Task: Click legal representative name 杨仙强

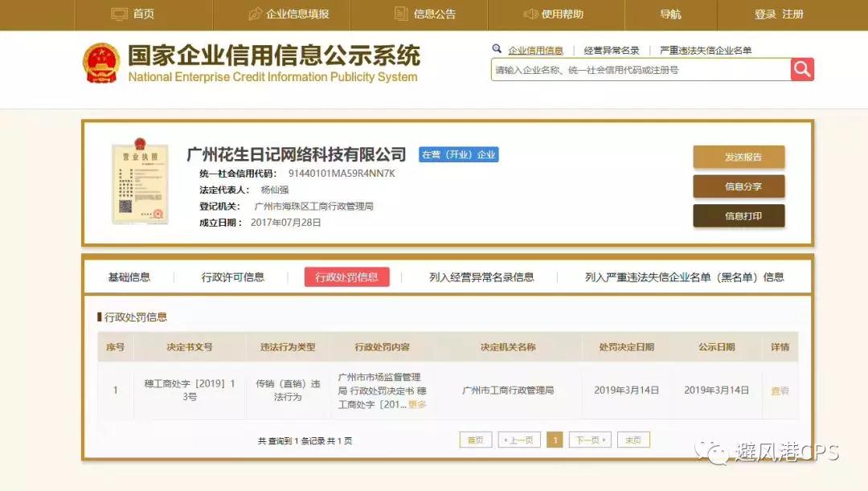Action: coord(275,190)
